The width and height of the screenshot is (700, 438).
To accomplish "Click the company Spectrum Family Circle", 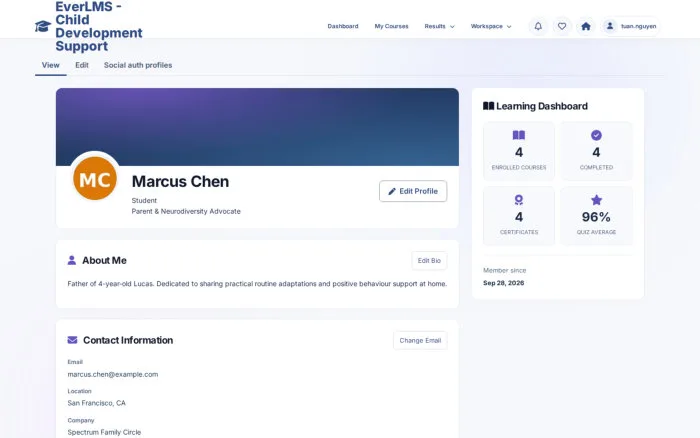I will click(104, 432).
